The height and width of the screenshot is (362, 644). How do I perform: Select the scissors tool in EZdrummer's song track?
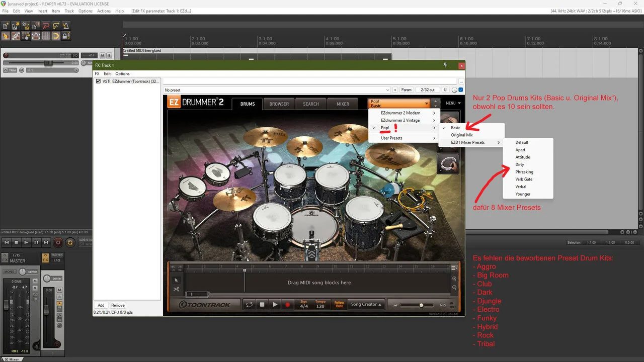point(176,290)
